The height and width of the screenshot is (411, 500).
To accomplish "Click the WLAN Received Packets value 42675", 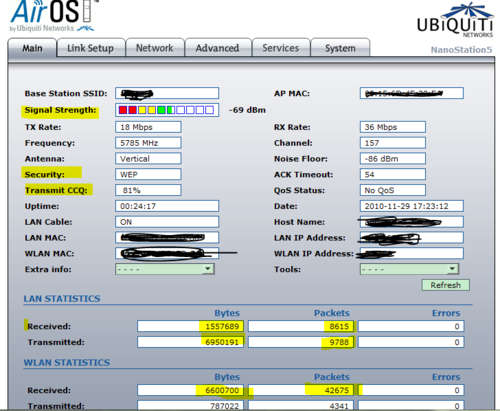I will click(301, 390).
